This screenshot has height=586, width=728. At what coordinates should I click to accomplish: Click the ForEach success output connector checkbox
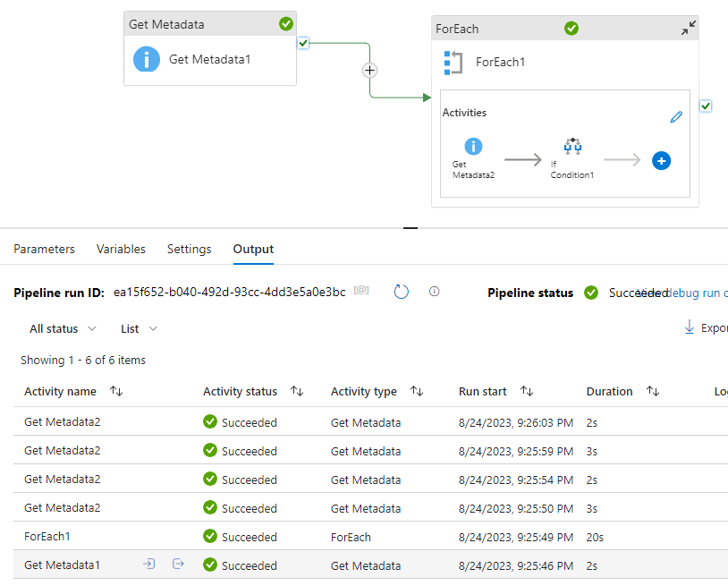pyautogui.click(x=706, y=106)
